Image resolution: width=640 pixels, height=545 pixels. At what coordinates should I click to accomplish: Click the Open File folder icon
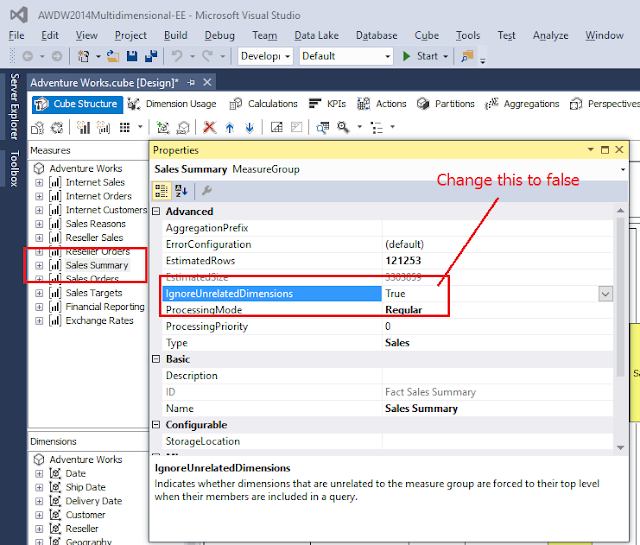pos(113,56)
